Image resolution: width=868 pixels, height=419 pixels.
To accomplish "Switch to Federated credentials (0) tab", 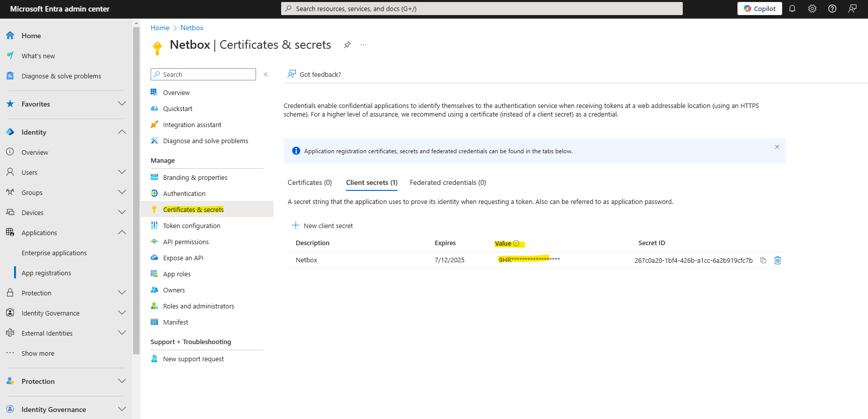I will [x=448, y=182].
